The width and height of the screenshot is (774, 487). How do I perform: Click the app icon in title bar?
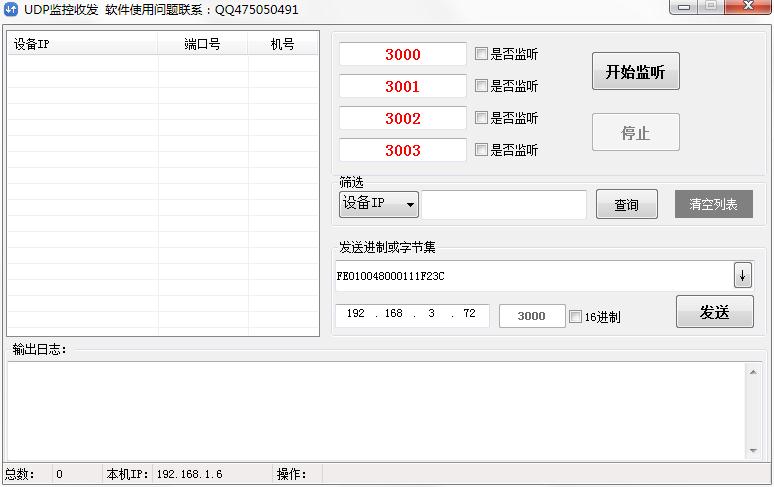(x=12, y=9)
